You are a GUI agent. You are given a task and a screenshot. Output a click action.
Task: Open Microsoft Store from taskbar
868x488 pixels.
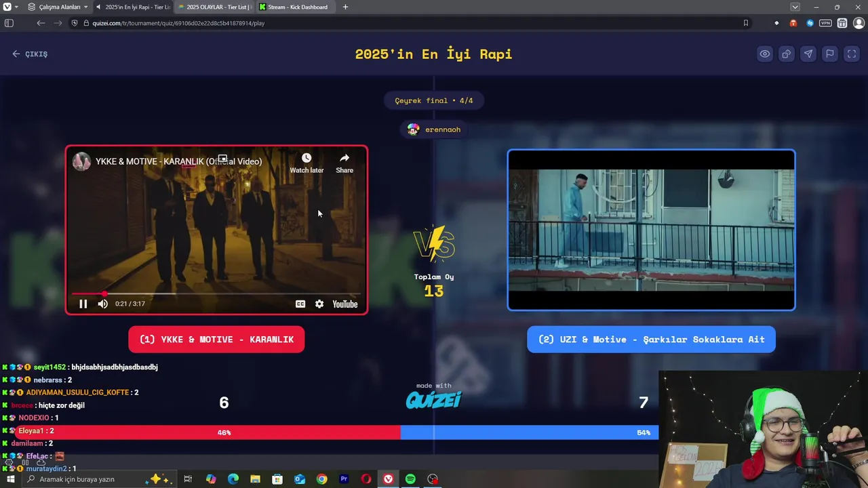tap(277, 479)
